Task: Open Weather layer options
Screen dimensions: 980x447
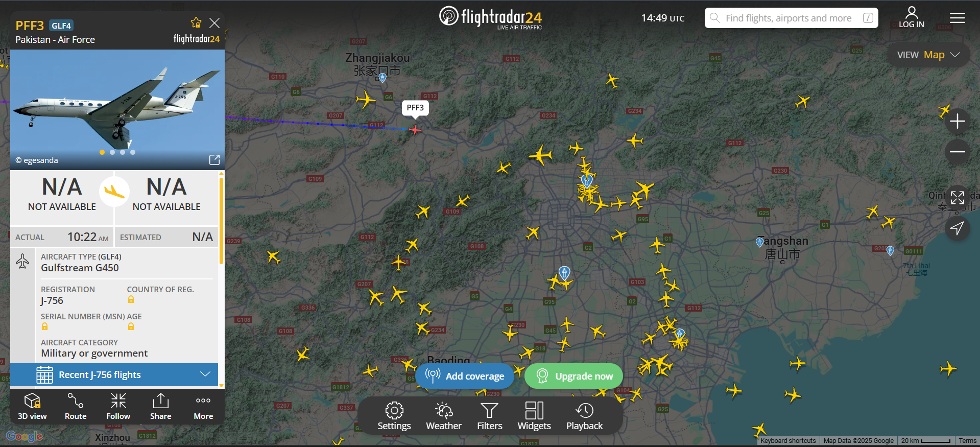Action: 444,416
